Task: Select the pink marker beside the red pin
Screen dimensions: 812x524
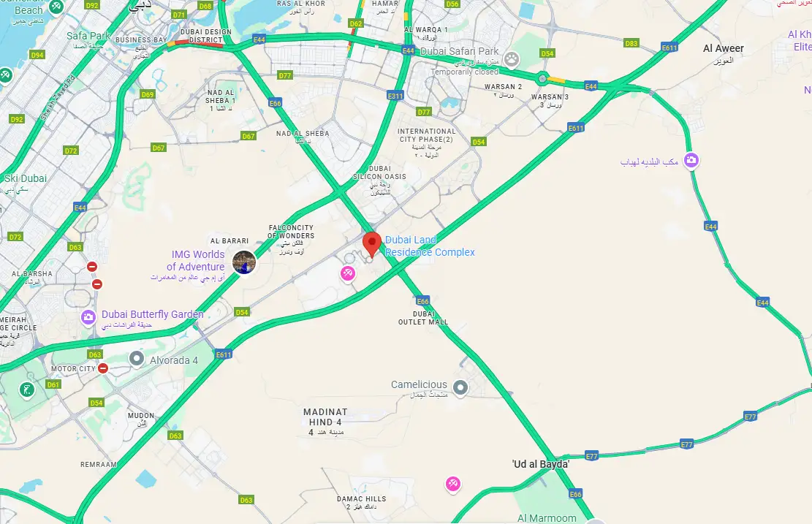Action: click(347, 273)
